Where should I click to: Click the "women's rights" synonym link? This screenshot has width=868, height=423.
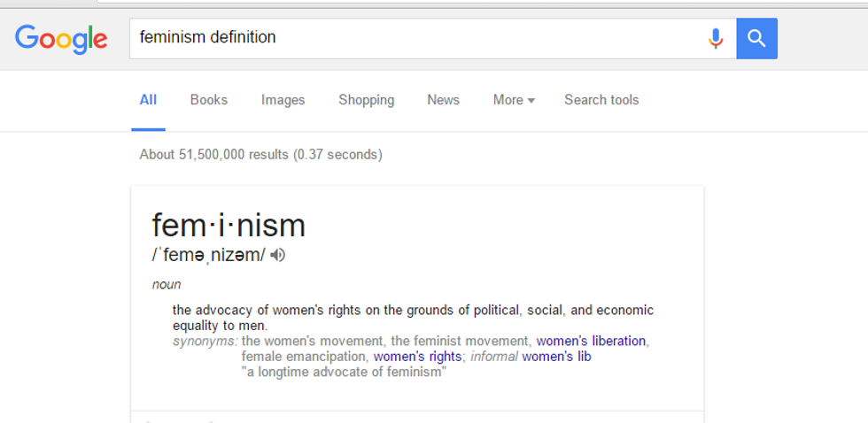tap(417, 357)
